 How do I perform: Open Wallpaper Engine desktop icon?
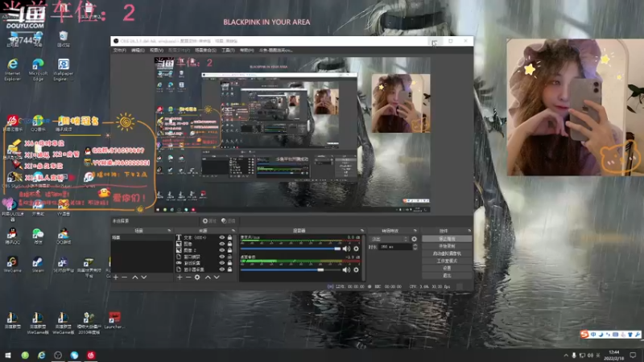tap(63, 69)
